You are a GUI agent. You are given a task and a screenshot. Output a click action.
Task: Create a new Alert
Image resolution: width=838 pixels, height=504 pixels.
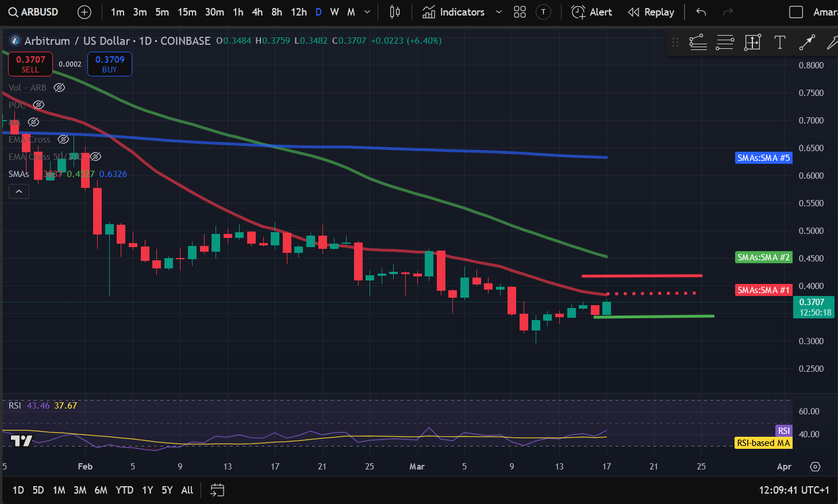[x=592, y=12]
